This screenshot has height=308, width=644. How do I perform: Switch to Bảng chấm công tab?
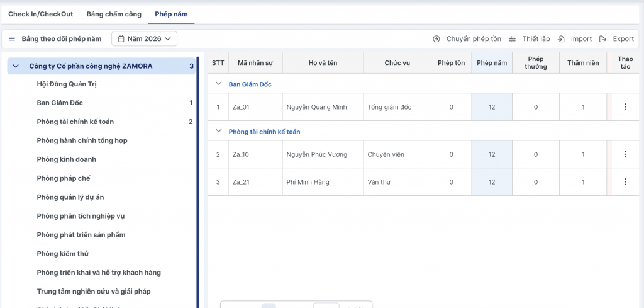(x=114, y=14)
